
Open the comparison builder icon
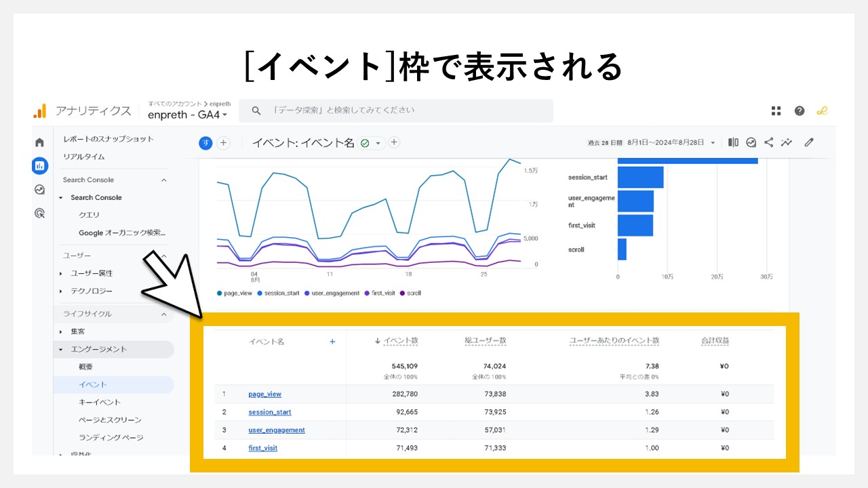coord(734,142)
